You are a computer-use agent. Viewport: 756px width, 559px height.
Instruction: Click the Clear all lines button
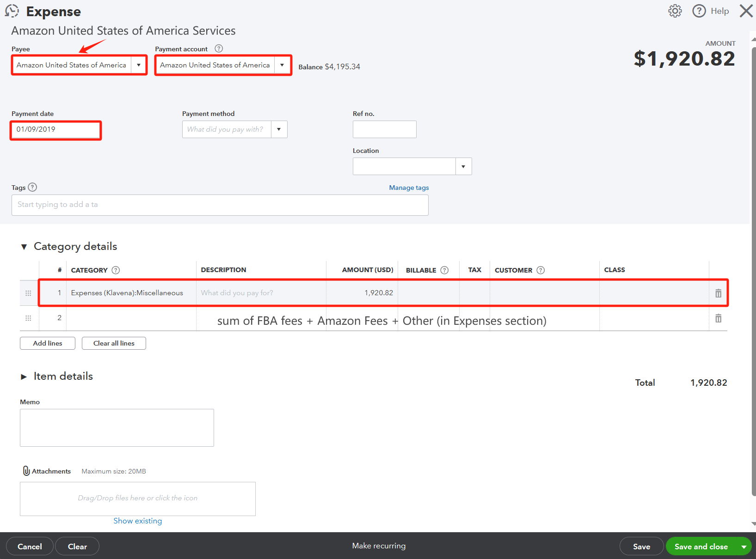pos(114,343)
